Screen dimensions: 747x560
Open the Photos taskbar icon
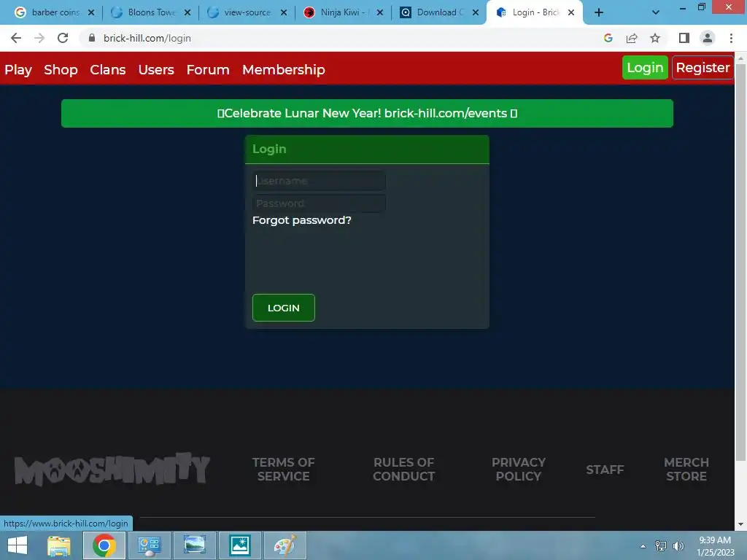point(239,545)
